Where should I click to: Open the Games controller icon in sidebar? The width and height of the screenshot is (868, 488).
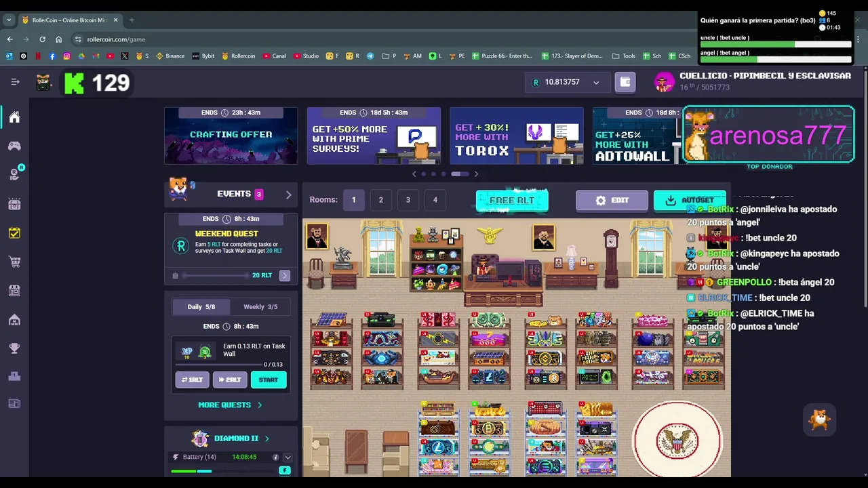click(x=14, y=146)
